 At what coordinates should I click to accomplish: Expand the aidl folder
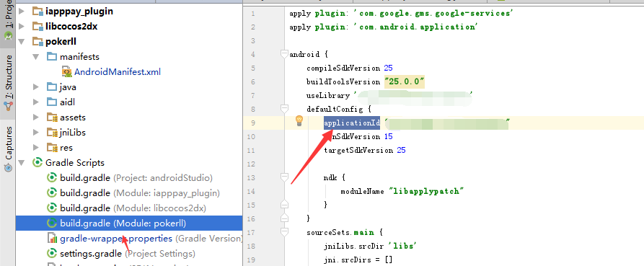(36, 102)
